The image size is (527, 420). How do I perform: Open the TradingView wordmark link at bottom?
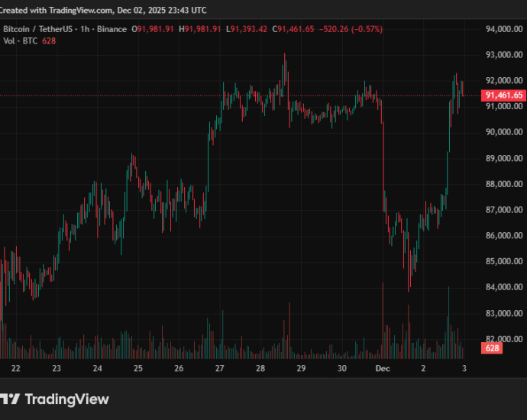tap(67, 399)
